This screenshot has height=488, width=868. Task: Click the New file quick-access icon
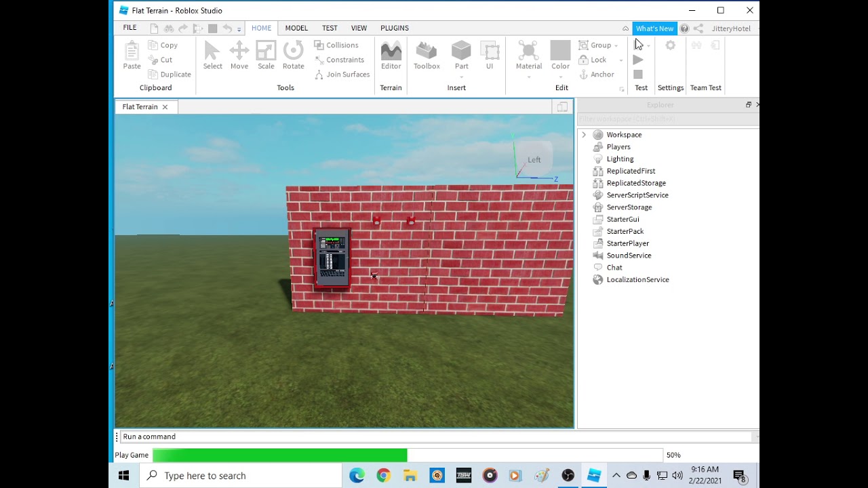pyautogui.click(x=154, y=28)
